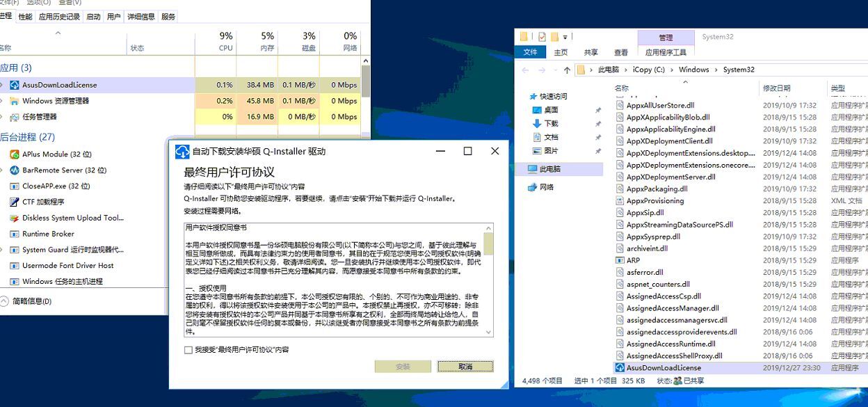The width and height of the screenshot is (868, 407).
Task: Click 任务管理器 process icon
Action: click(15, 117)
